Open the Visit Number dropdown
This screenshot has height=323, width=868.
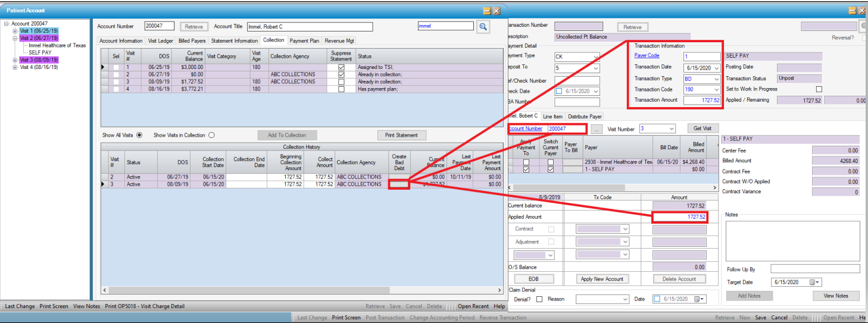coord(672,128)
